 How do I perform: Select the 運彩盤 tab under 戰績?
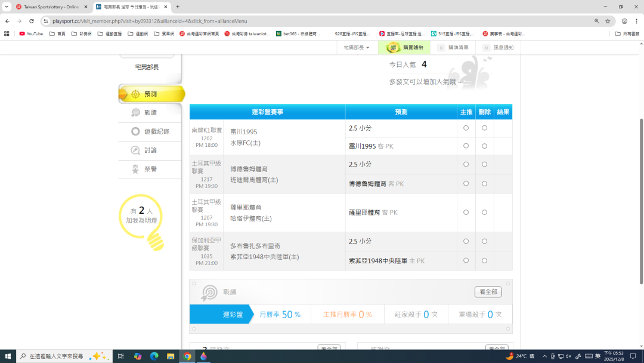(x=218, y=314)
